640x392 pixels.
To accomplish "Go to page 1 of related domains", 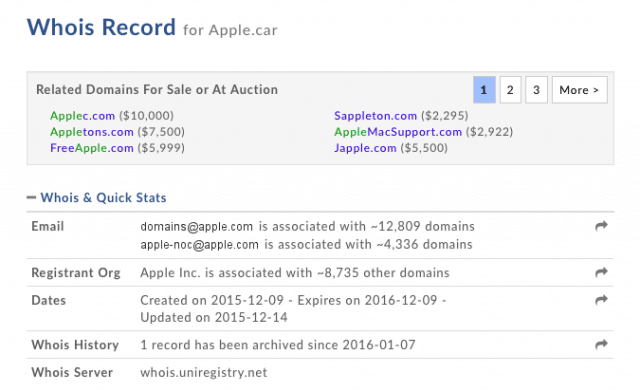I will pos(484,90).
